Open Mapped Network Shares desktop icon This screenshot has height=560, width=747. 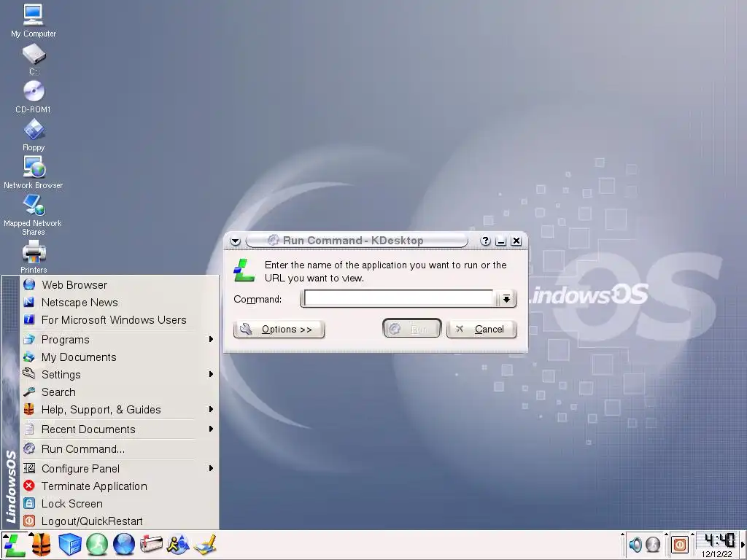(34, 215)
